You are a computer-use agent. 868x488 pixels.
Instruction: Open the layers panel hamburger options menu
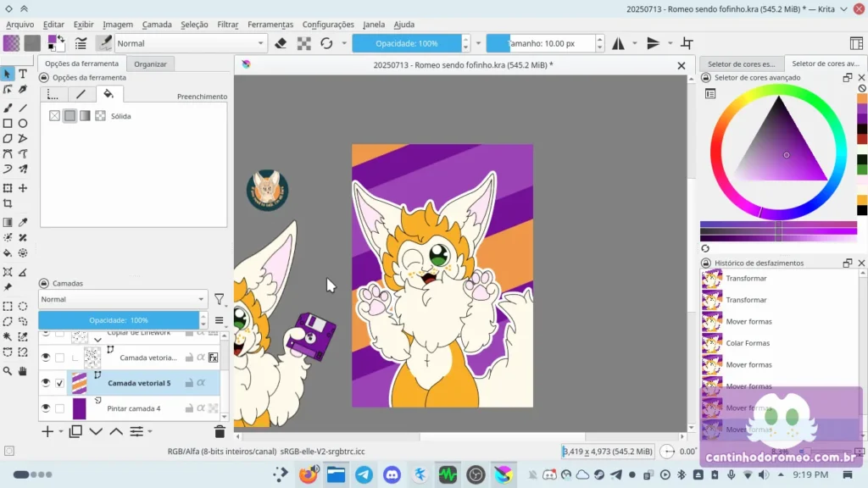coord(220,320)
